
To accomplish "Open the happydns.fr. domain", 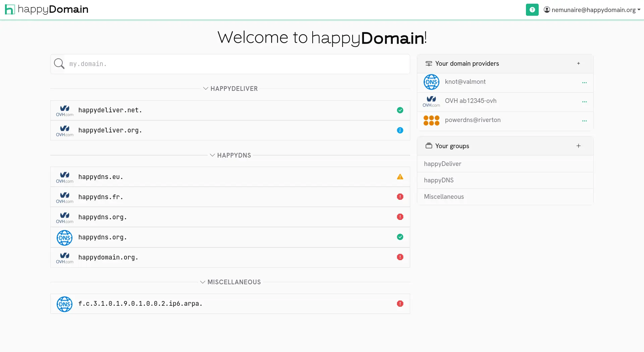I will tap(230, 197).
